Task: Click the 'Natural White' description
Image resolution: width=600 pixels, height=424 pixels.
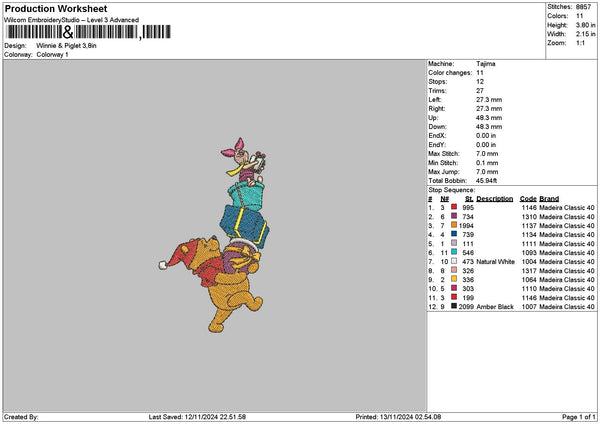Action: tap(496, 262)
